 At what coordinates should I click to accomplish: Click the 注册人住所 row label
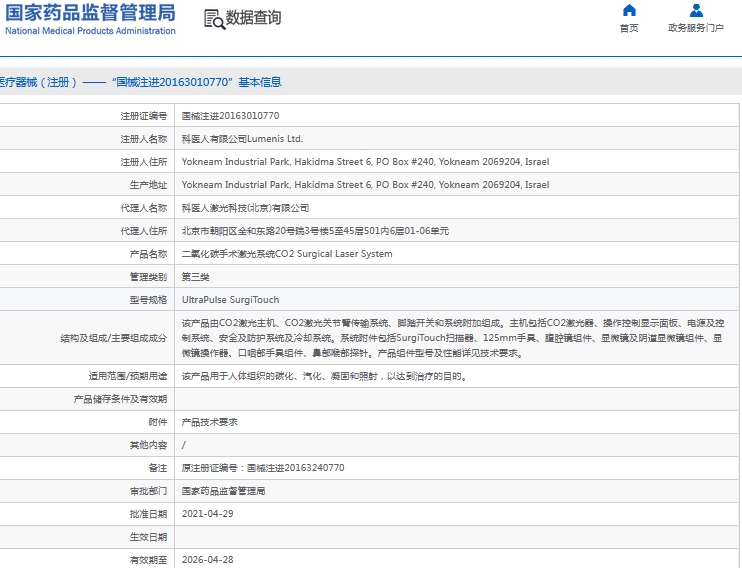click(x=143, y=162)
